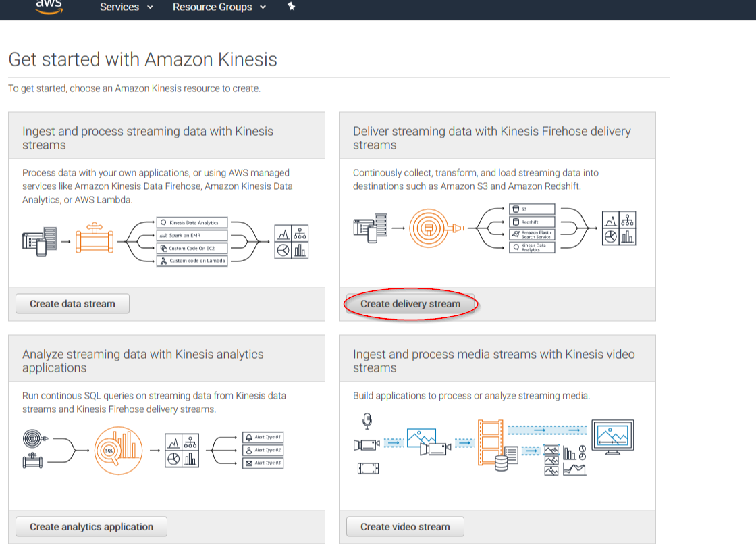Click dashboard charts icon in streams card
The width and height of the screenshot is (756, 560).
tap(291, 242)
